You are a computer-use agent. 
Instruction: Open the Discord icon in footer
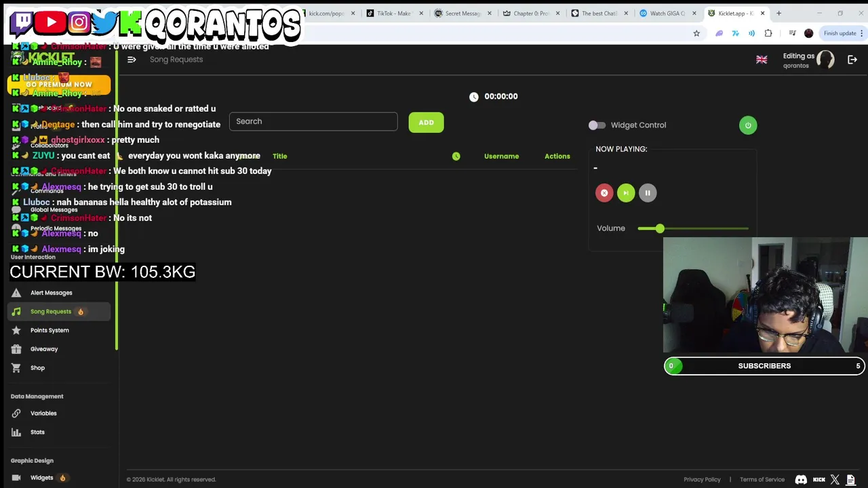point(801,480)
